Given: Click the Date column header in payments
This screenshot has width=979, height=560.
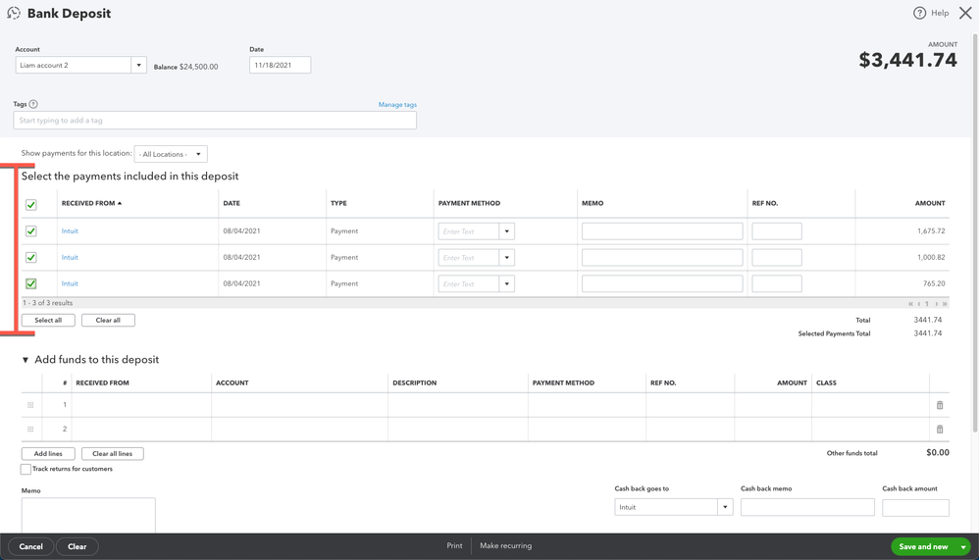Looking at the screenshot, I should 232,203.
